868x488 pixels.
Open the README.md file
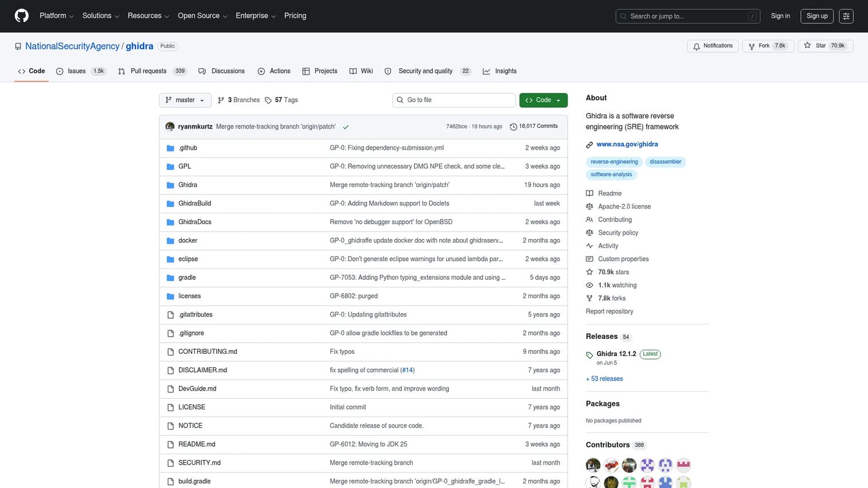197,444
